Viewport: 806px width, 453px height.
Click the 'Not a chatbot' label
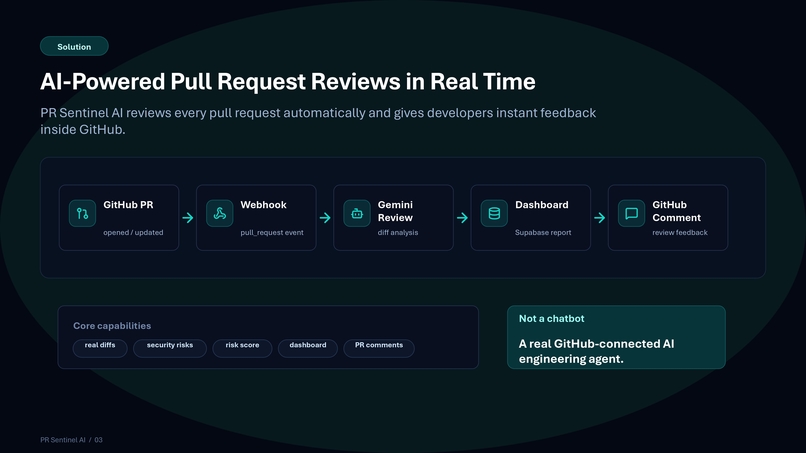[x=552, y=318]
